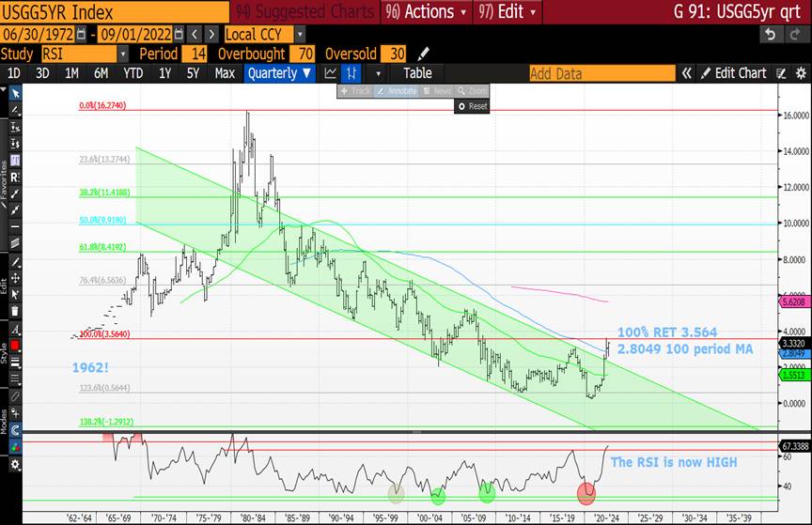Select the Max range
Screen dimensions: 812x525
225,73
